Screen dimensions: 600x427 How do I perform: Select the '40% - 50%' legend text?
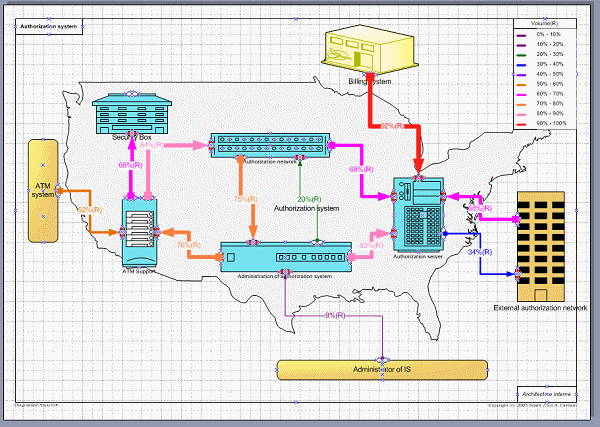tap(550, 74)
